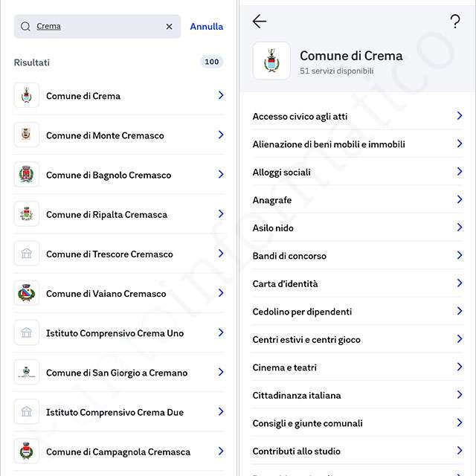Click the Istituto Comprensivo Crema Uno icon
This screenshot has height=476, width=476.
click(27, 332)
